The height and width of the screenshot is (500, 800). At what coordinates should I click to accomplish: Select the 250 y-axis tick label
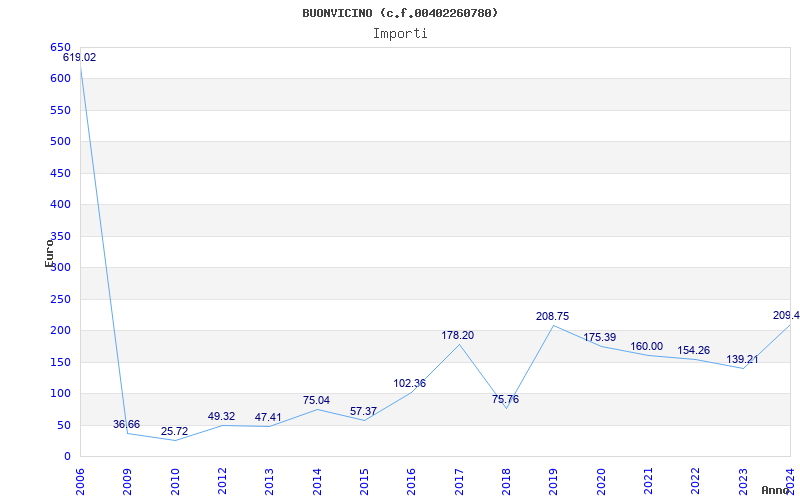coord(60,299)
